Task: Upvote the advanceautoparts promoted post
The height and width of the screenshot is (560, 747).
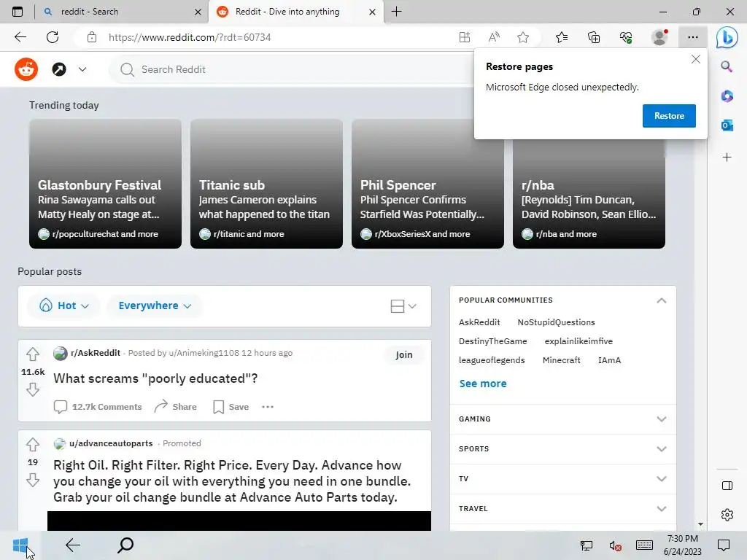Action: (33, 445)
